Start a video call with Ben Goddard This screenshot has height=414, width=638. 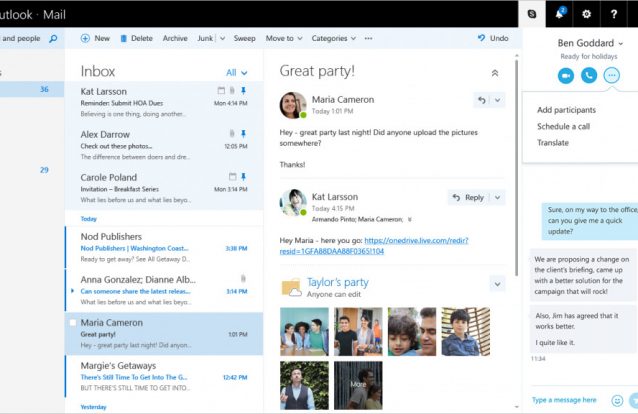point(566,75)
